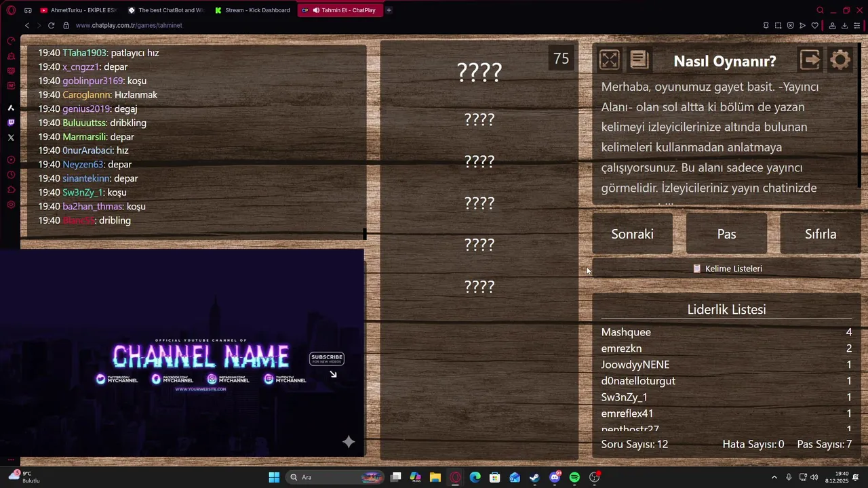Open OBS Studio from the taskbar

pos(595,477)
